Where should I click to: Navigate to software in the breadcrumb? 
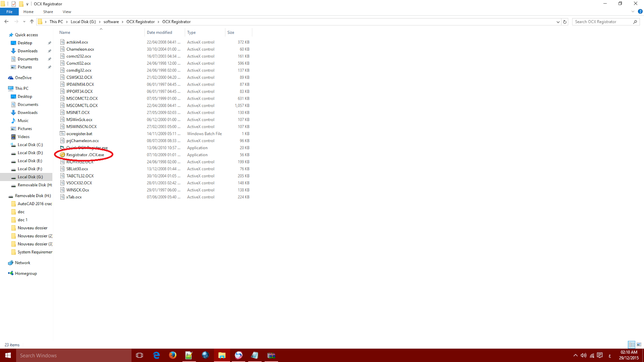(x=111, y=22)
